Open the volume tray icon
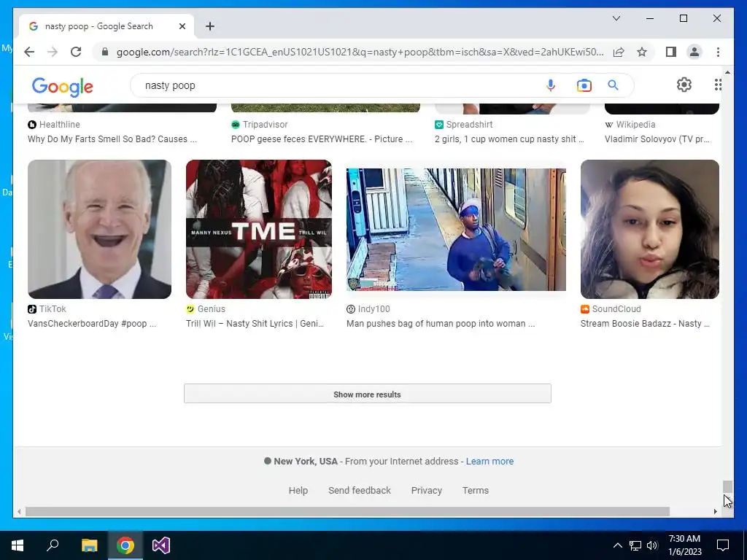This screenshot has height=560, width=747. 652,545
